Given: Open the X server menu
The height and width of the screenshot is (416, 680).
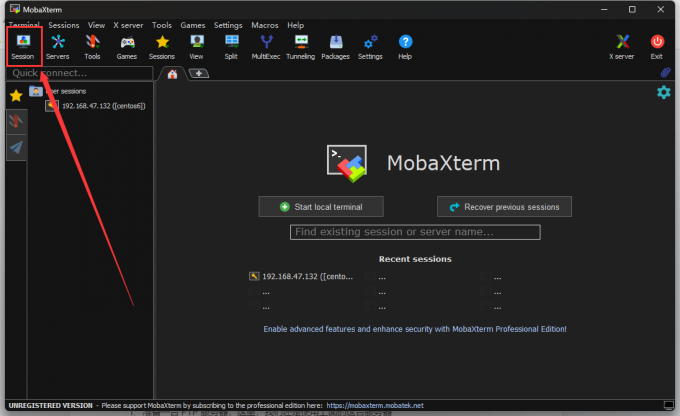Looking at the screenshot, I should pyautogui.click(x=128, y=25).
